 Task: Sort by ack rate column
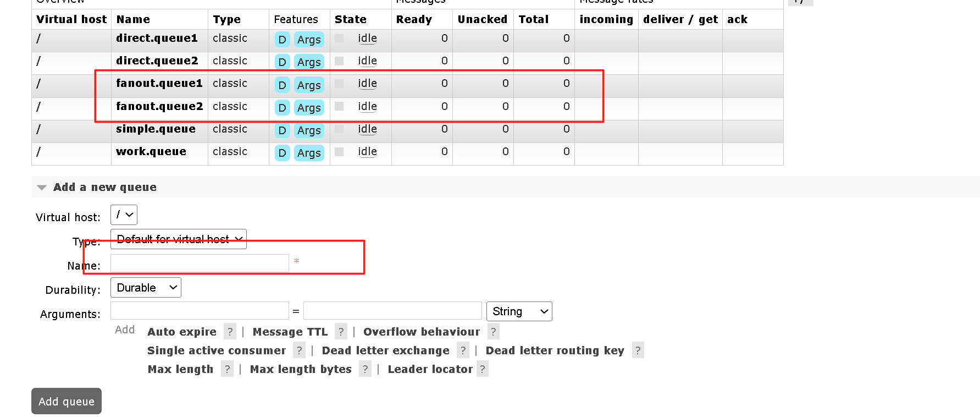pos(737,19)
